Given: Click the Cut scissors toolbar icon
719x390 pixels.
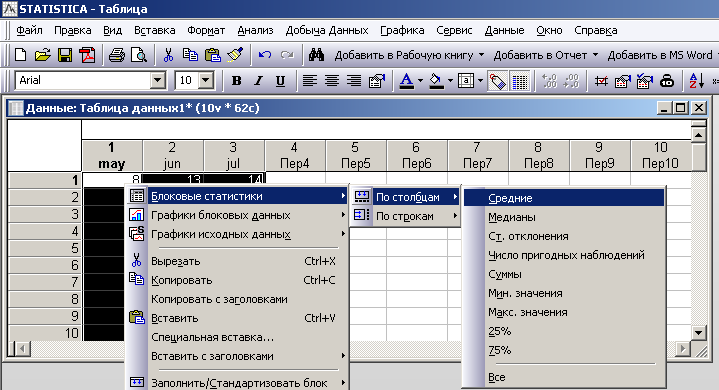Looking at the screenshot, I should [168, 55].
